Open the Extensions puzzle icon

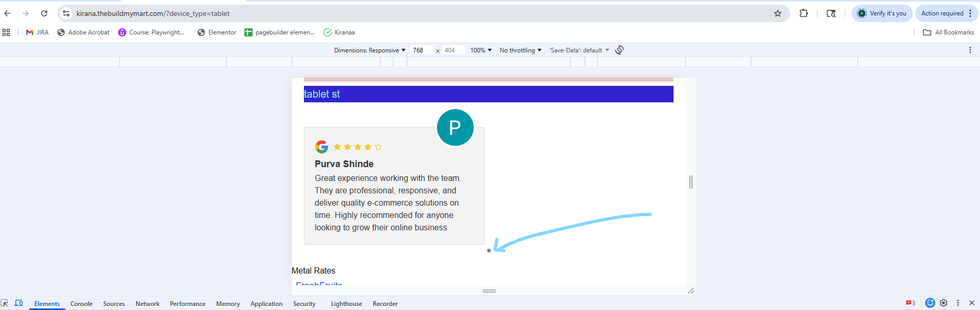pos(804,13)
